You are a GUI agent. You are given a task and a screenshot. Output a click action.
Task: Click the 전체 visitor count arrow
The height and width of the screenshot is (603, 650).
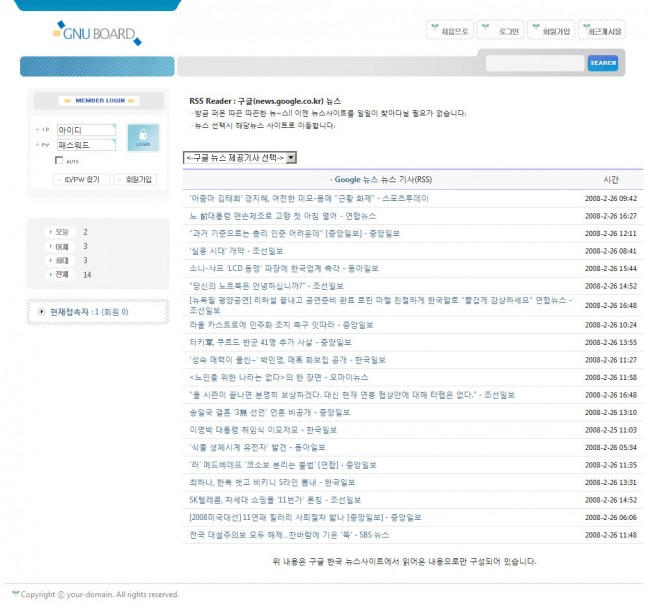coord(51,274)
